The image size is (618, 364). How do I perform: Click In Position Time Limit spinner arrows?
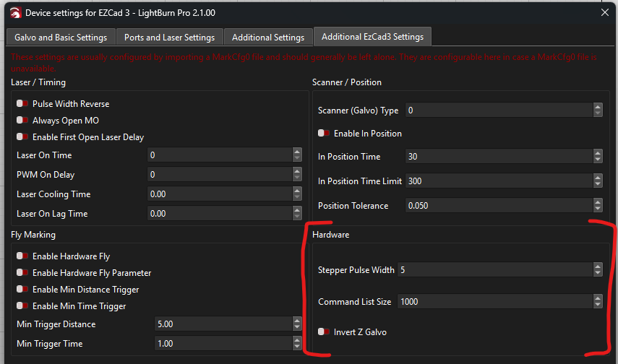[x=598, y=181]
